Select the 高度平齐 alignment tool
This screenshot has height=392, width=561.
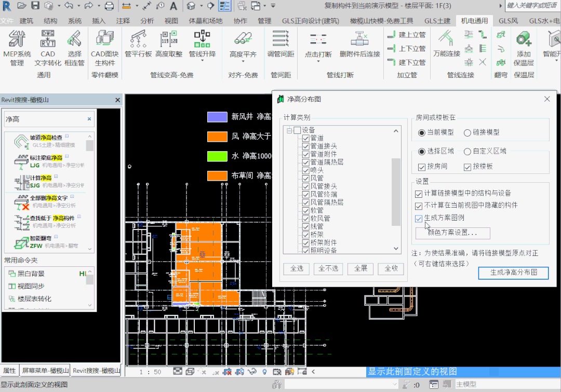pyautogui.click(x=243, y=44)
